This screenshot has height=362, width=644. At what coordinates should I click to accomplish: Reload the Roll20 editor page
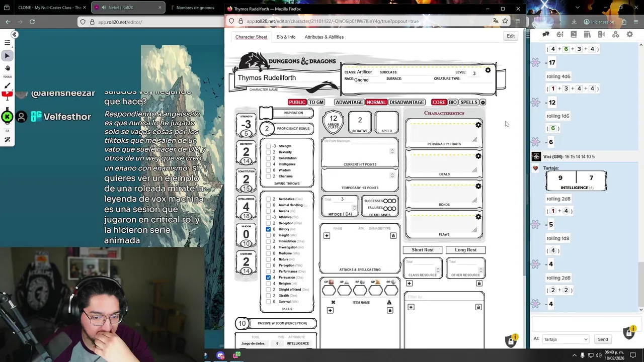click(32, 22)
